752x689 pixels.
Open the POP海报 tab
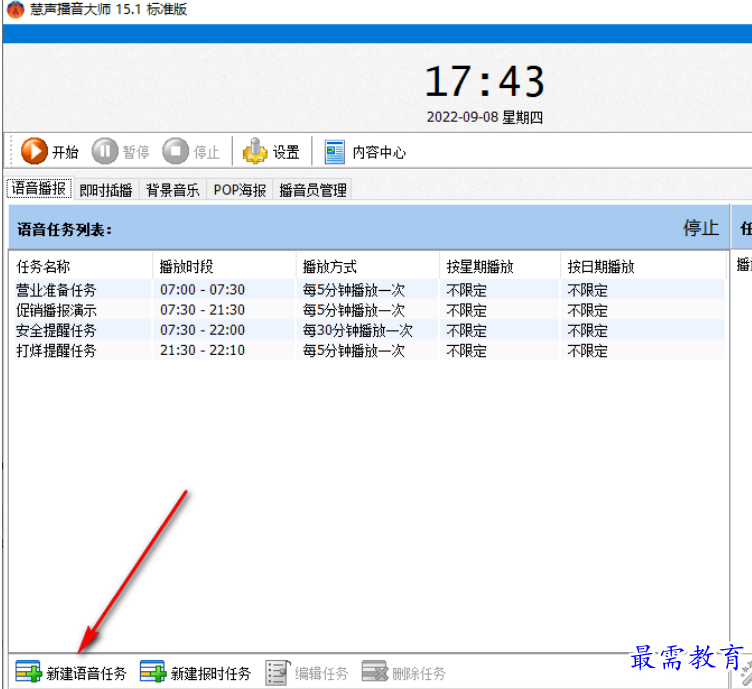[240, 190]
